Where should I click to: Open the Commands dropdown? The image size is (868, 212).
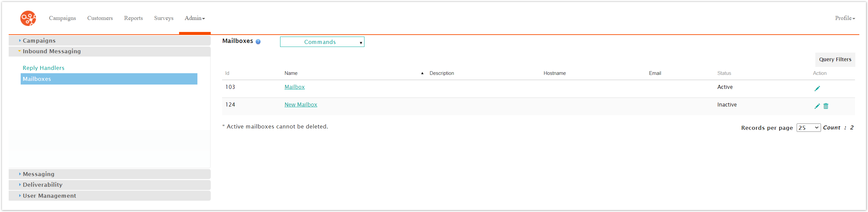point(322,42)
